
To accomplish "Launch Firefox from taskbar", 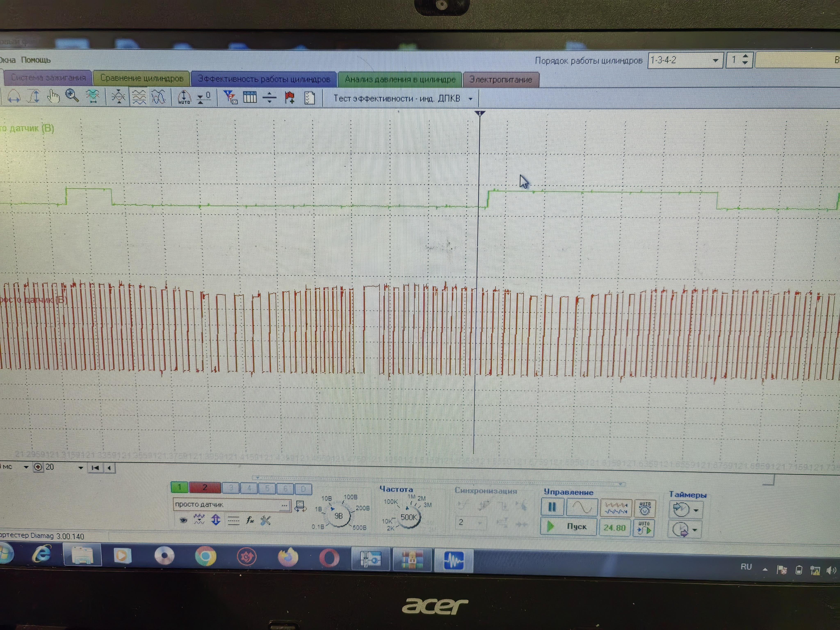I will [288, 557].
